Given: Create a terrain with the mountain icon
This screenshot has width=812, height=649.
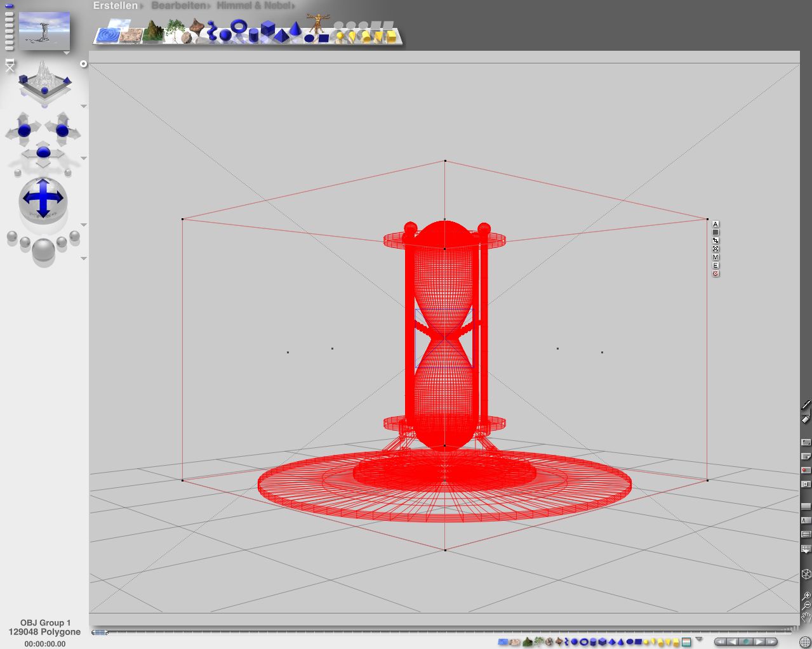Looking at the screenshot, I should tap(152, 32).
